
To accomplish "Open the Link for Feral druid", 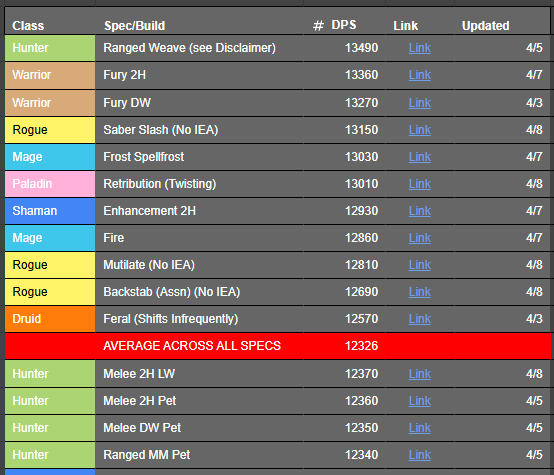I will [x=419, y=319].
